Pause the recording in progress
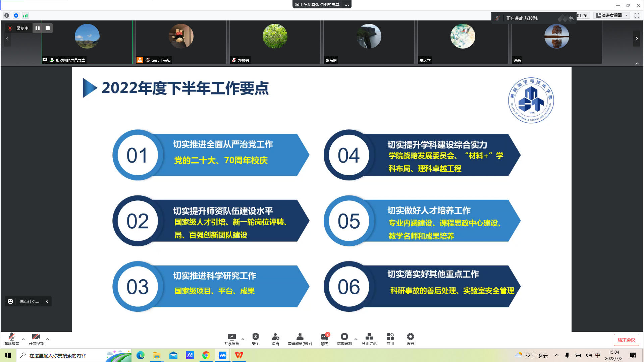The image size is (644, 362). tap(38, 28)
